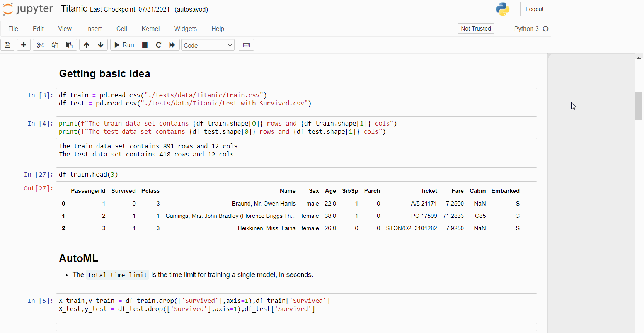This screenshot has height=333, width=644.
Task: Open the cell type Code dropdown
Action: click(208, 45)
